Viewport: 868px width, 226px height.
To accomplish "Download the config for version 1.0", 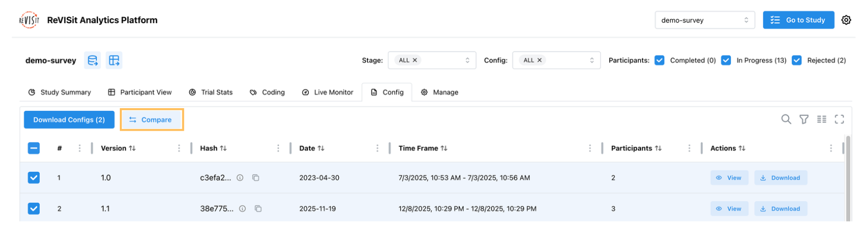I will tap(780, 178).
